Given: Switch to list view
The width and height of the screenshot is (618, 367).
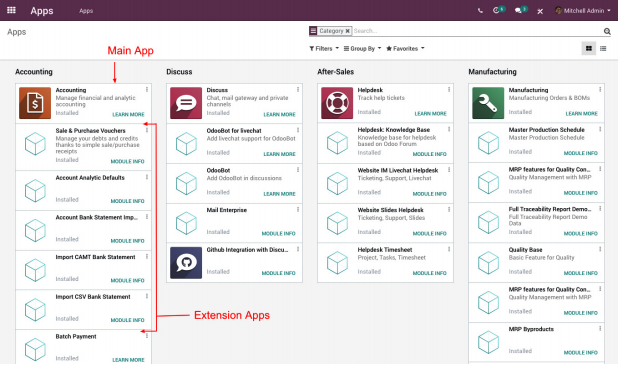Looking at the screenshot, I should pos(603,48).
